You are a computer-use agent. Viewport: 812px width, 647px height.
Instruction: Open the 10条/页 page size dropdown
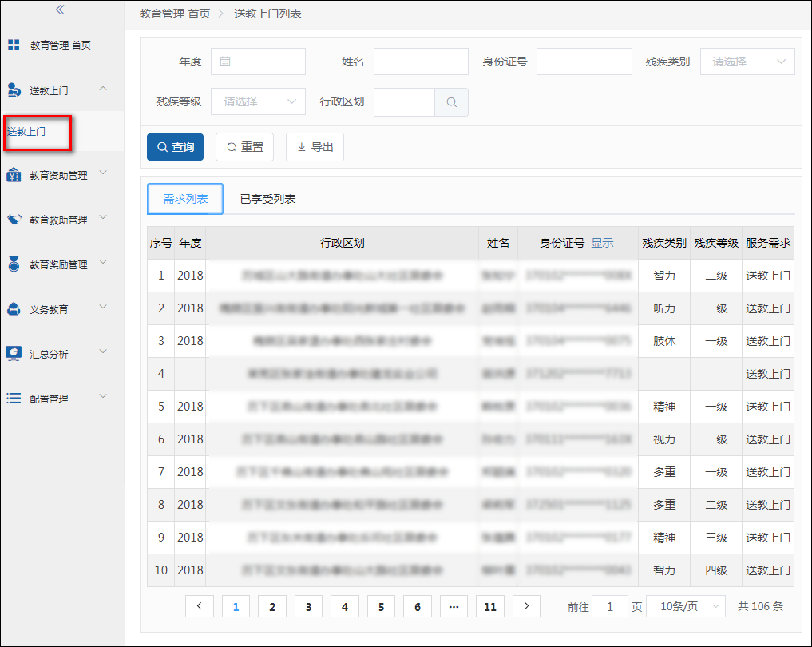coord(685,606)
